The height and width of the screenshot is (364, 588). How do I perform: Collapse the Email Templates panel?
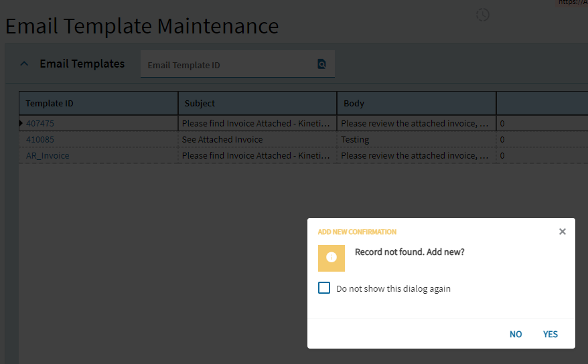click(x=25, y=64)
